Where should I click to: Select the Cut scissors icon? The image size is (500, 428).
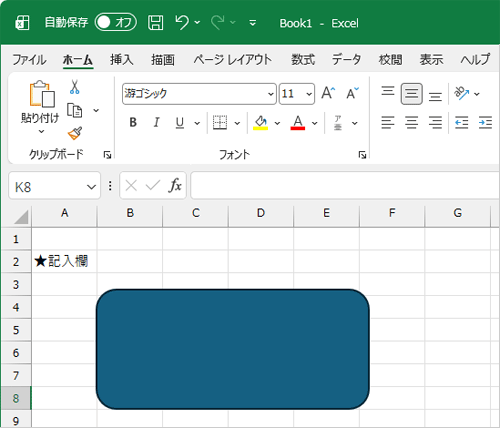[x=75, y=87]
